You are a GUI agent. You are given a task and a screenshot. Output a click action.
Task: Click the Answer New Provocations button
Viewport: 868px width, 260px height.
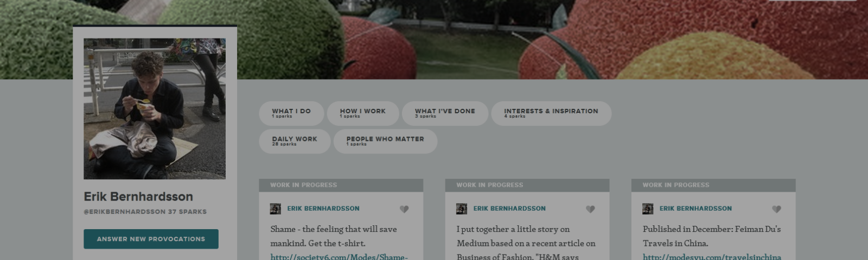(x=151, y=239)
